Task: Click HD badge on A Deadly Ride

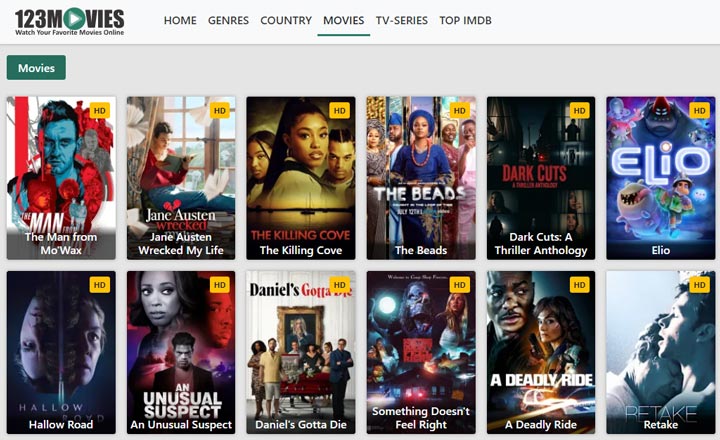Action: click(x=579, y=285)
